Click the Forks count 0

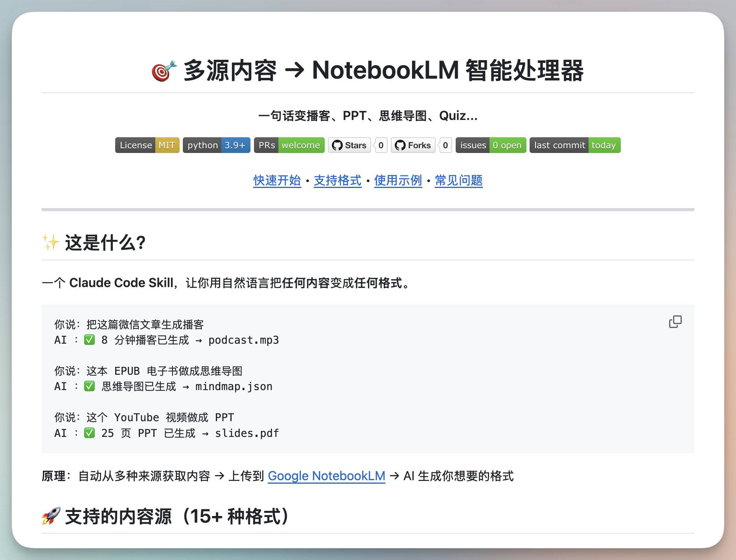[x=445, y=145]
